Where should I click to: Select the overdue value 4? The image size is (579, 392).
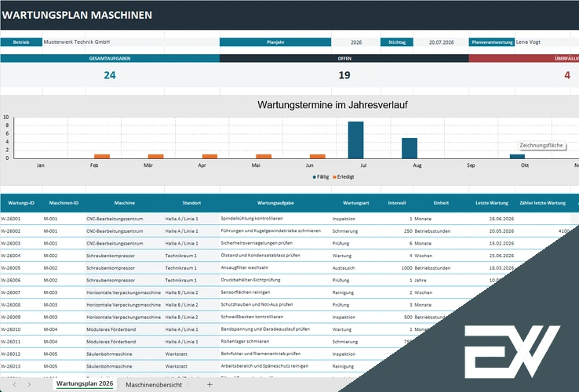[x=567, y=75]
